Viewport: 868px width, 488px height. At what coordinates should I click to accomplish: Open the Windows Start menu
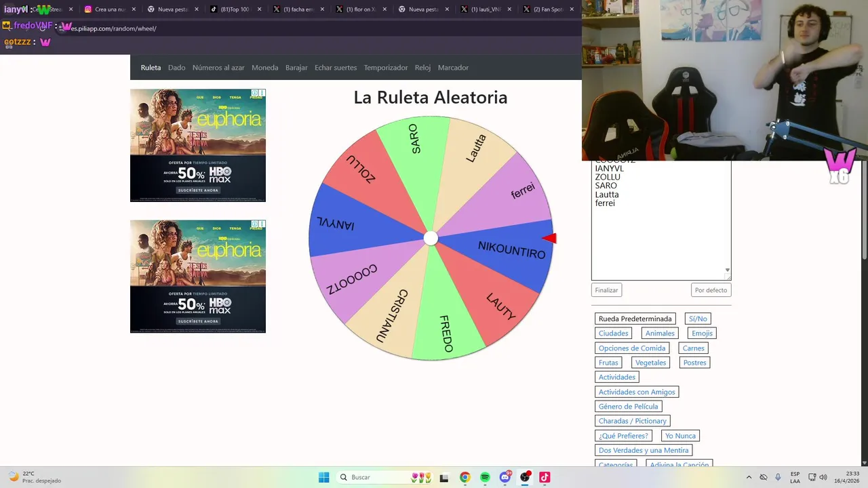pos(324,477)
